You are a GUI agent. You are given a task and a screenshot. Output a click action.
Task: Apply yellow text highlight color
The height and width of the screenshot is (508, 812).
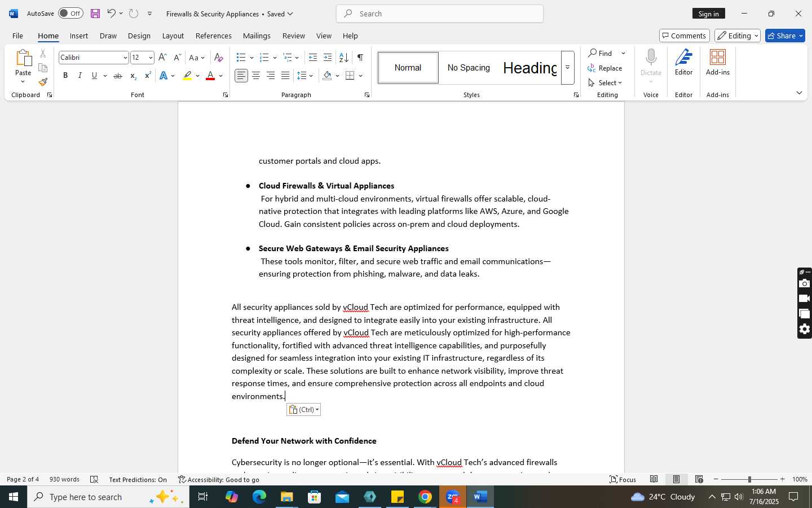(187, 76)
